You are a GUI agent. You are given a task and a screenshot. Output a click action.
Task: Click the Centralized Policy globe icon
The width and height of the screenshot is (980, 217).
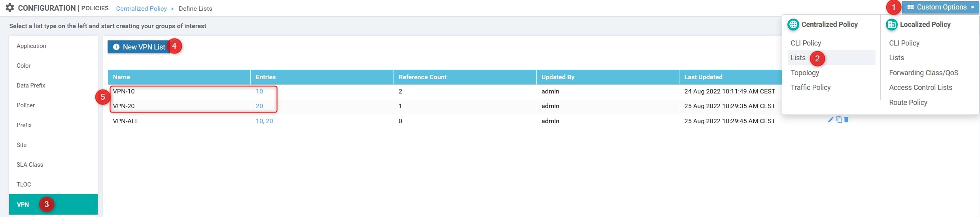click(793, 25)
